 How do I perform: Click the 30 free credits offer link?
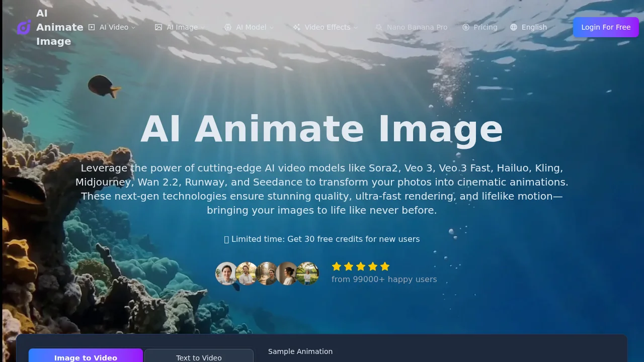322,239
